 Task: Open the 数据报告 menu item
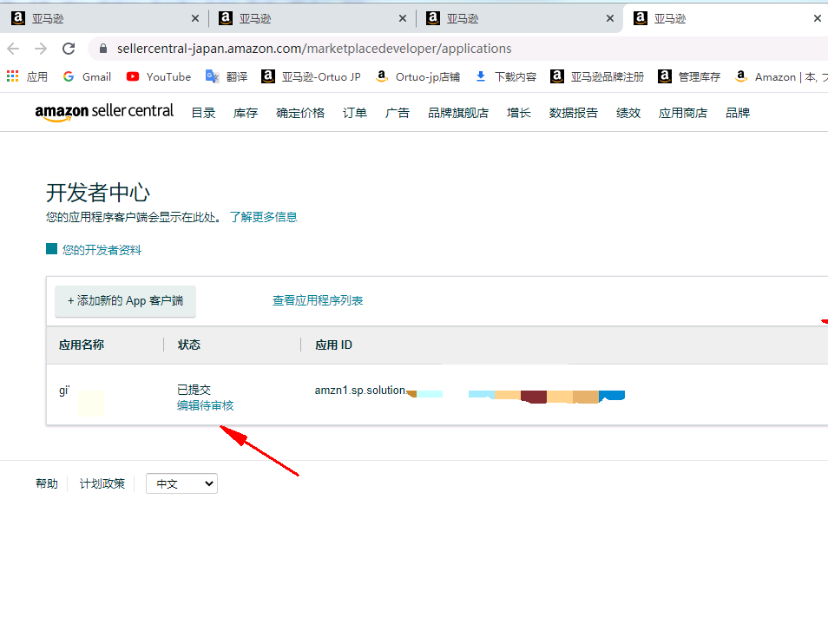[573, 111]
